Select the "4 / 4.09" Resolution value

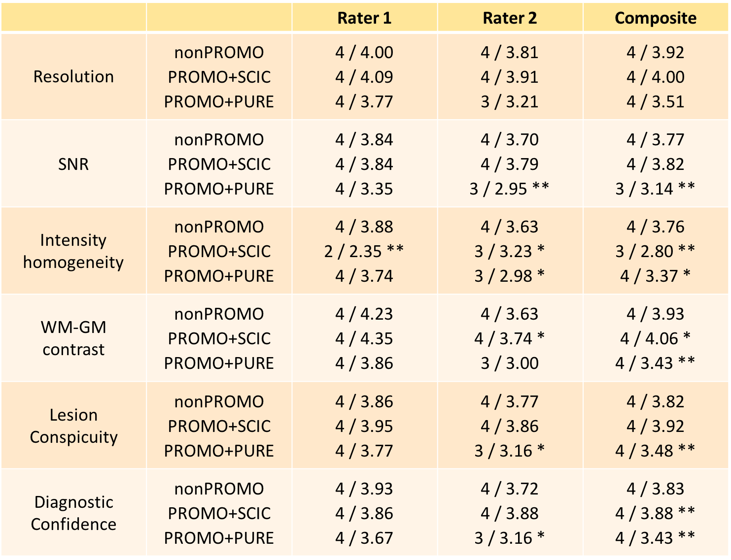pos(364,77)
